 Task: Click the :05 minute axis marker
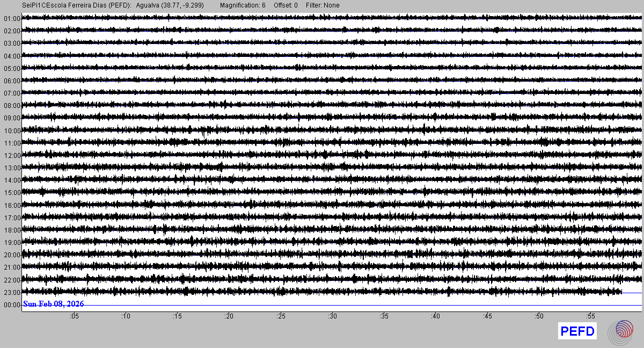pyautogui.click(x=74, y=316)
